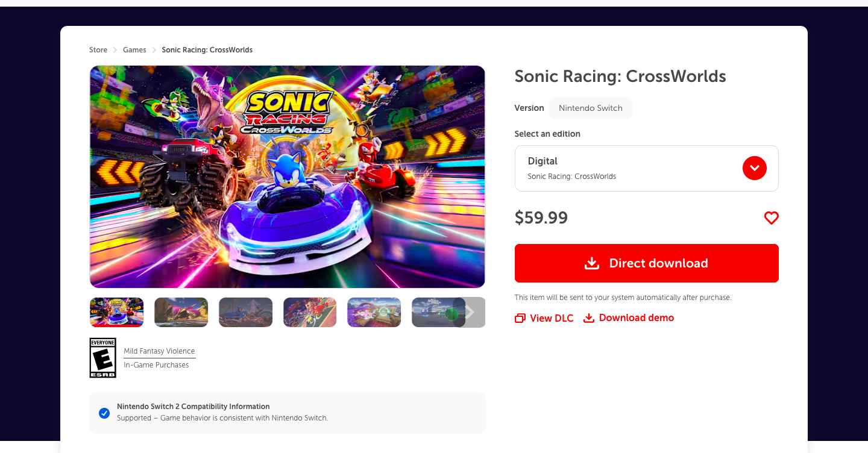
Task: Open Games breadcrumb link
Action: tap(134, 50)
